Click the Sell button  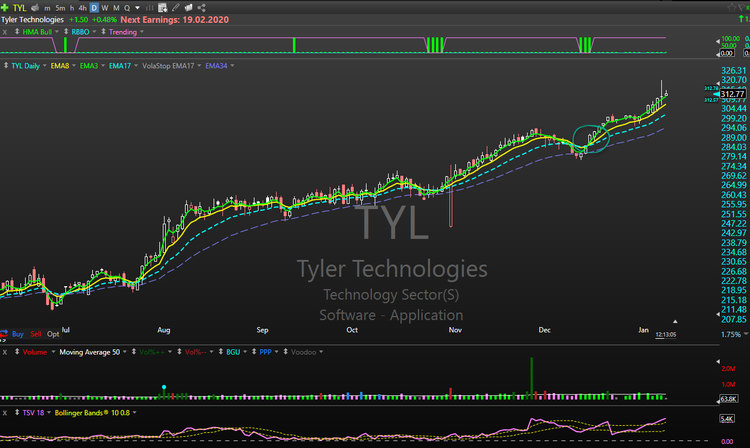click(x=36, y=334)
